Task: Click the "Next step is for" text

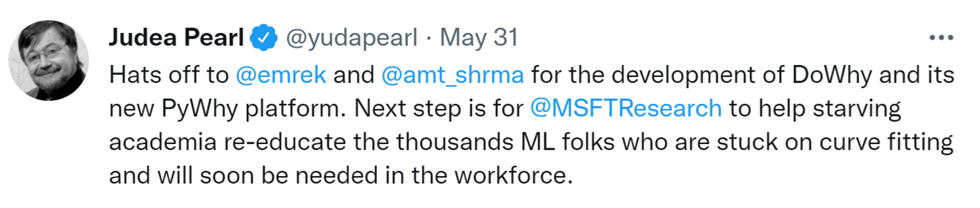Action: 438,109
